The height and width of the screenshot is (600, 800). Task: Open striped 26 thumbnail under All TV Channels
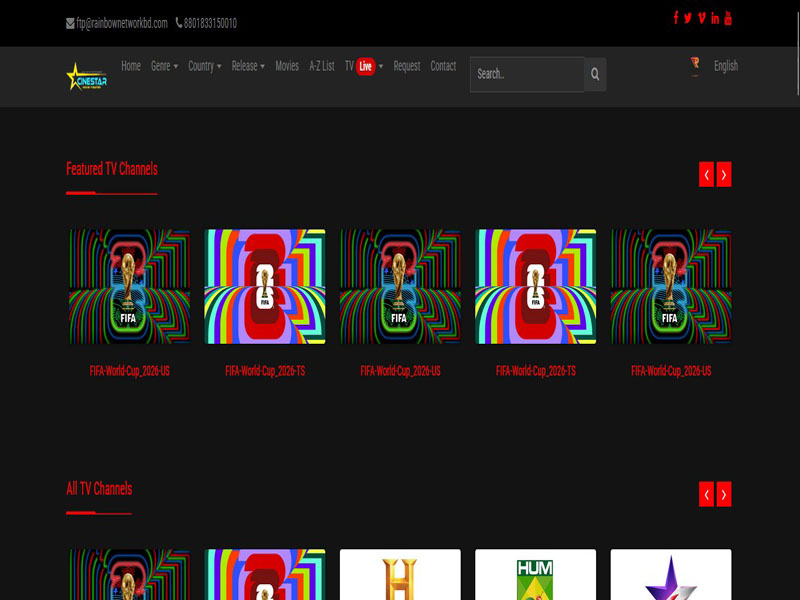coord(265,574)
